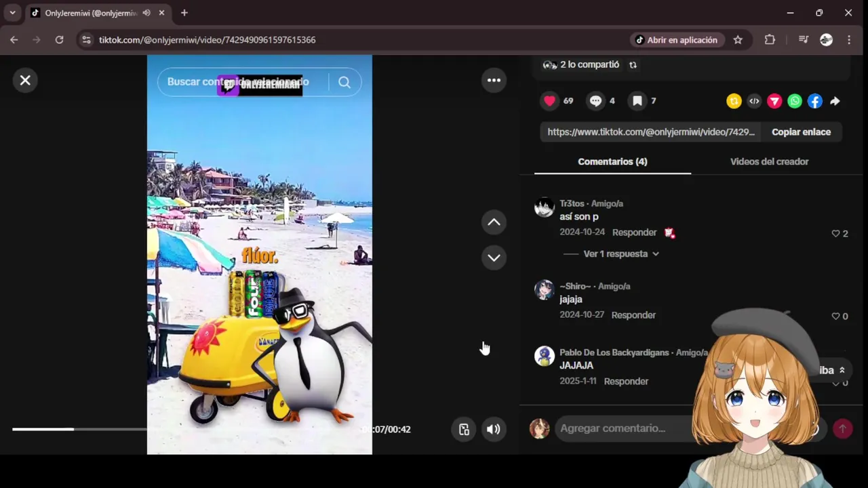Screen dimensions: 868x488
Task: Click the sticker icon next to Responder
Action: (x=669, y=232)
